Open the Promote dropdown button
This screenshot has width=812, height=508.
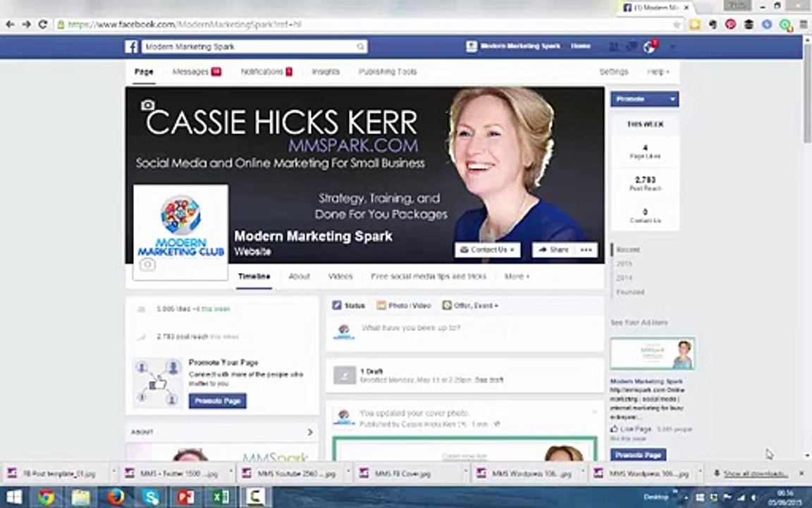click(x=645, y=99)
